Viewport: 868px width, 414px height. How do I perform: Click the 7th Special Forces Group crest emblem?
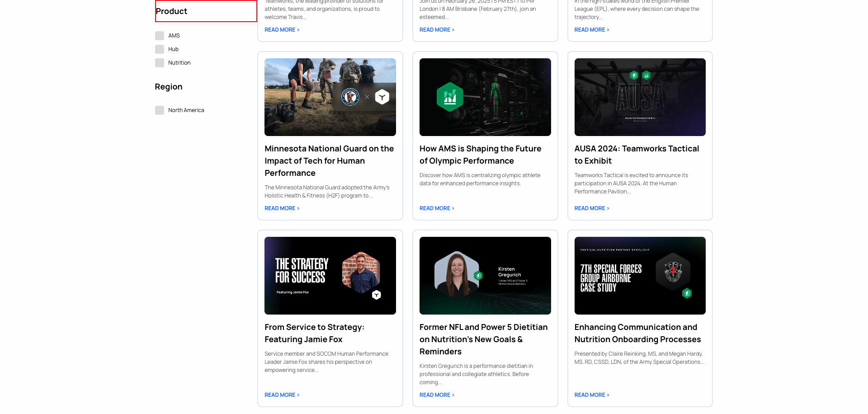pos(673,271)
